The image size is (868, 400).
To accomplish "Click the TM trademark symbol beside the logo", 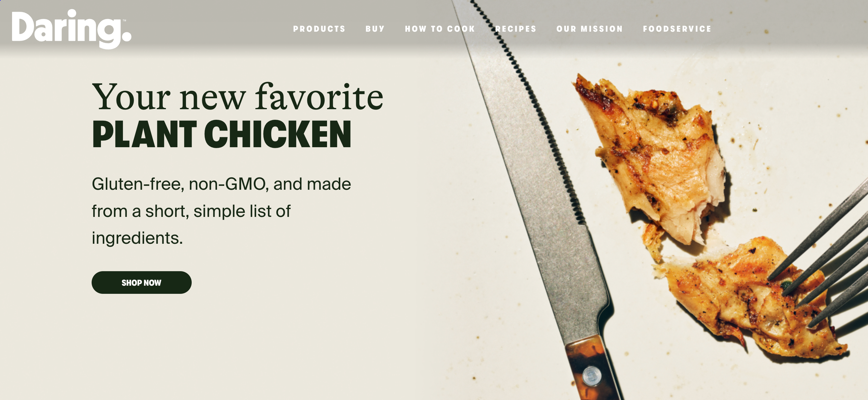I will click(x=124, y=20).
